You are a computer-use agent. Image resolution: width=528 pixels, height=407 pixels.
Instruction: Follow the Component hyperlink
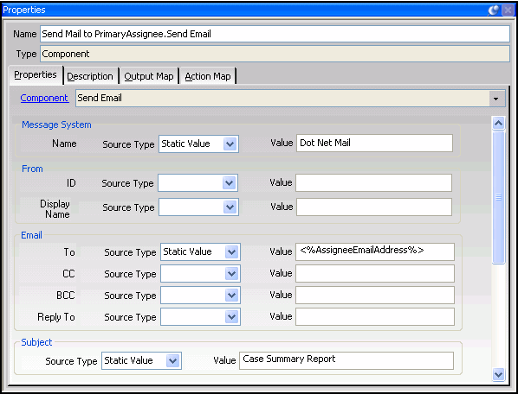tap(44, 98)
